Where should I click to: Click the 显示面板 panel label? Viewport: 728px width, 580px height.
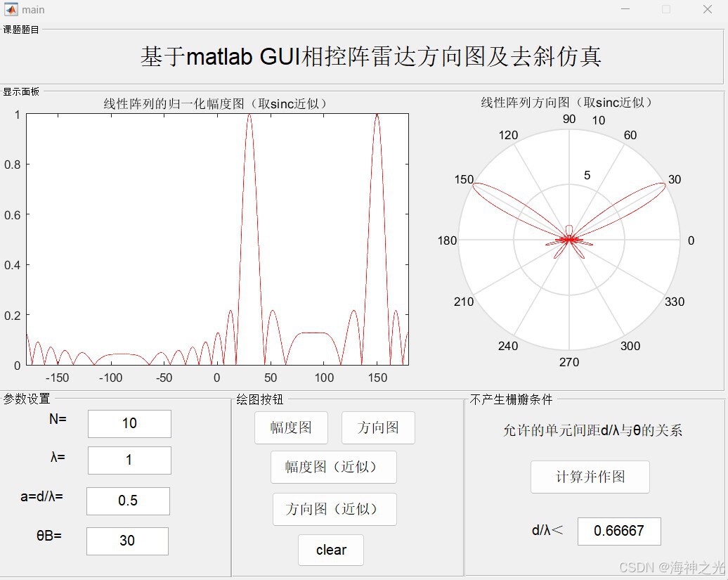pyautogui.click(x=21, y=91)
